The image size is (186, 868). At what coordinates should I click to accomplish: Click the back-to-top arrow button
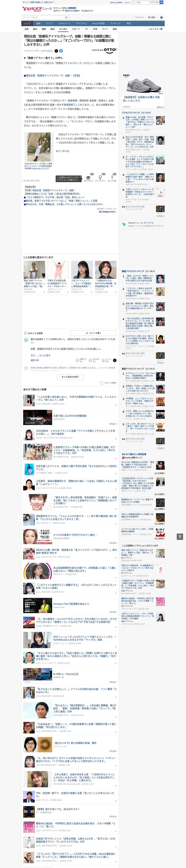tap(180, 536)
